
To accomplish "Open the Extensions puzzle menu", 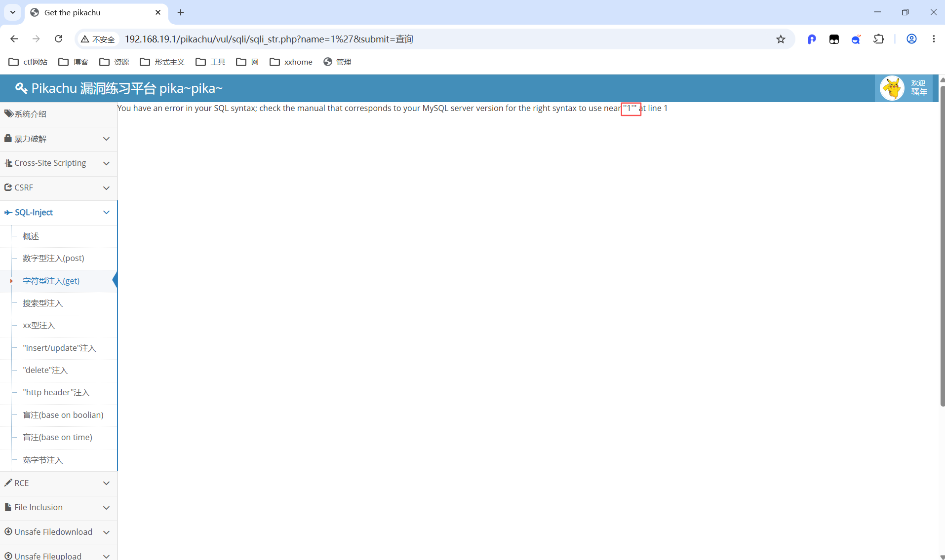I will click(879, 39).
